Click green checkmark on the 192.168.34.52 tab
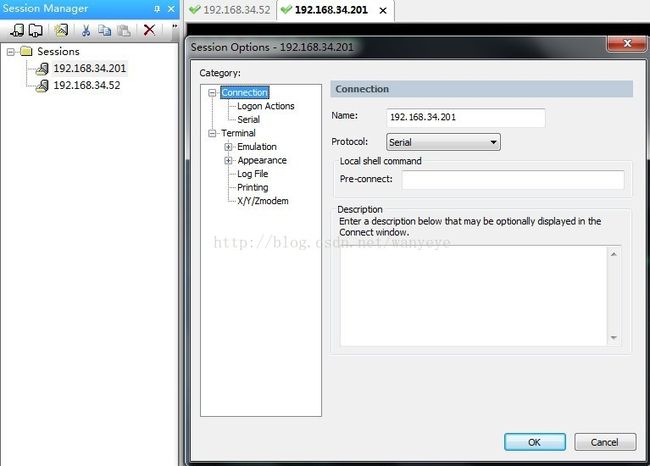Image resolution: width=650 pixels, height=466 pixels. [194, 10]
